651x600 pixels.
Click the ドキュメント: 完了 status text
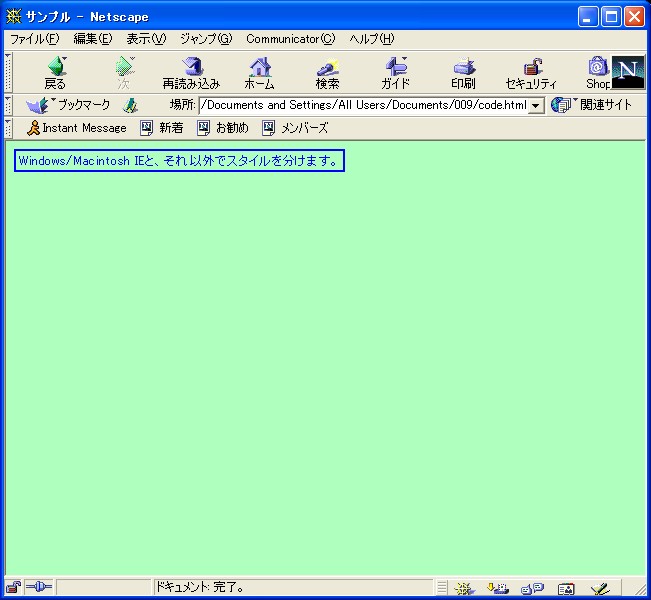click(199, 587)
